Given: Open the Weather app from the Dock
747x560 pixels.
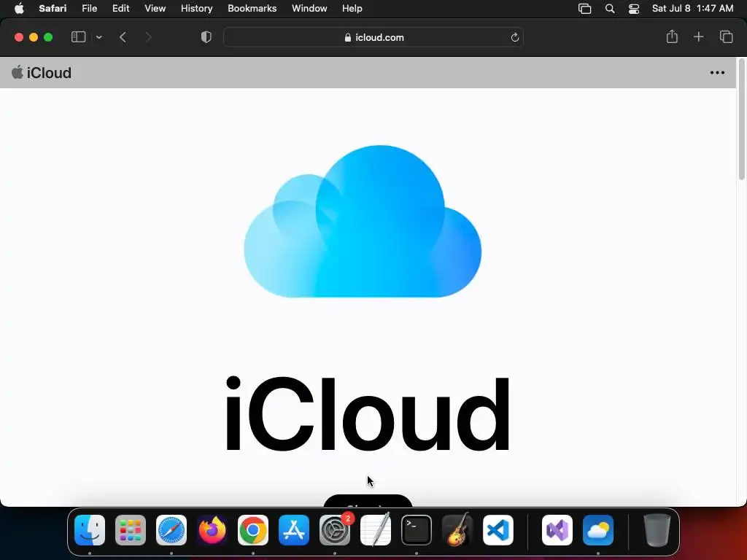Looking at the screenshot, I should coord(598,530).
